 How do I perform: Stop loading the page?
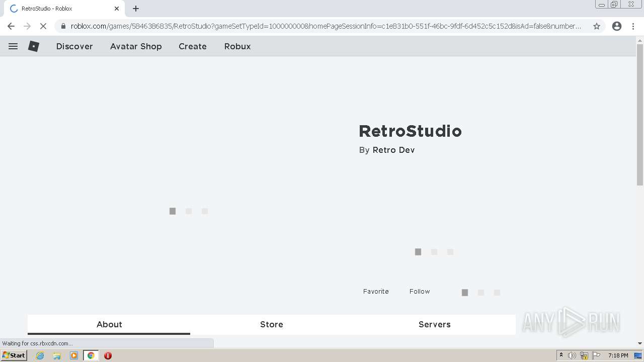(x=43, y=26)
